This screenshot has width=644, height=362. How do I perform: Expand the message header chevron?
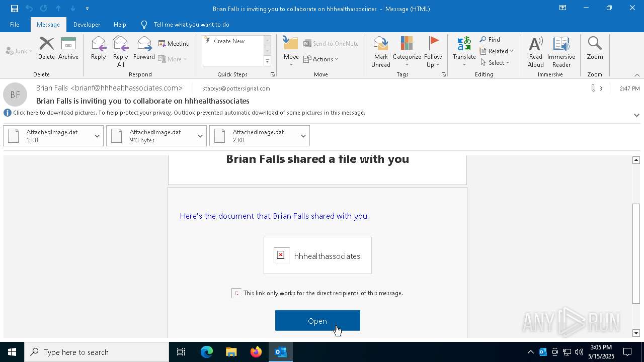tap(636, 115)
